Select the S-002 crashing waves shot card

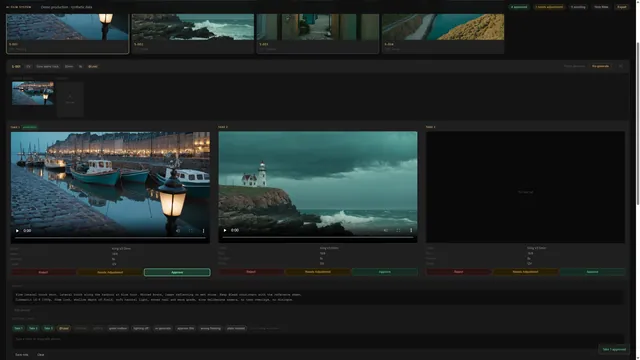pyautogui.click(x=193, y=33)
